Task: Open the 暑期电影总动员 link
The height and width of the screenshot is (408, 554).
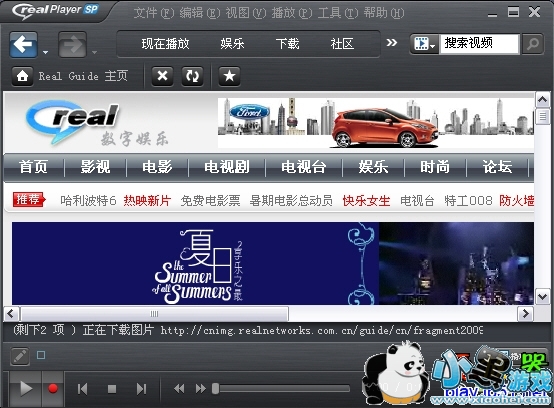Action: pos(291,201)
